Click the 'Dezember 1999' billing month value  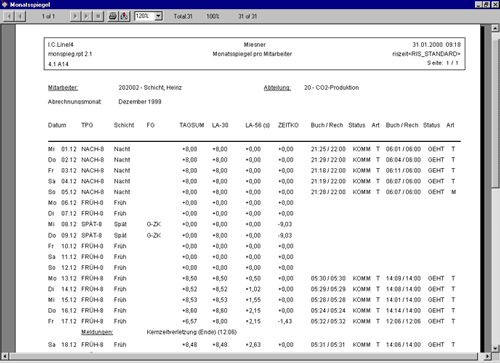(140, 102)
